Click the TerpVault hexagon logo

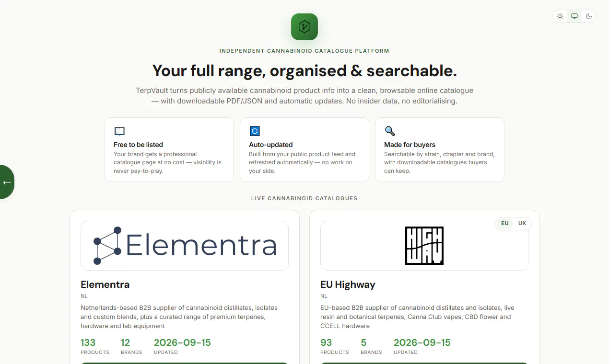[x=304, y=27]
